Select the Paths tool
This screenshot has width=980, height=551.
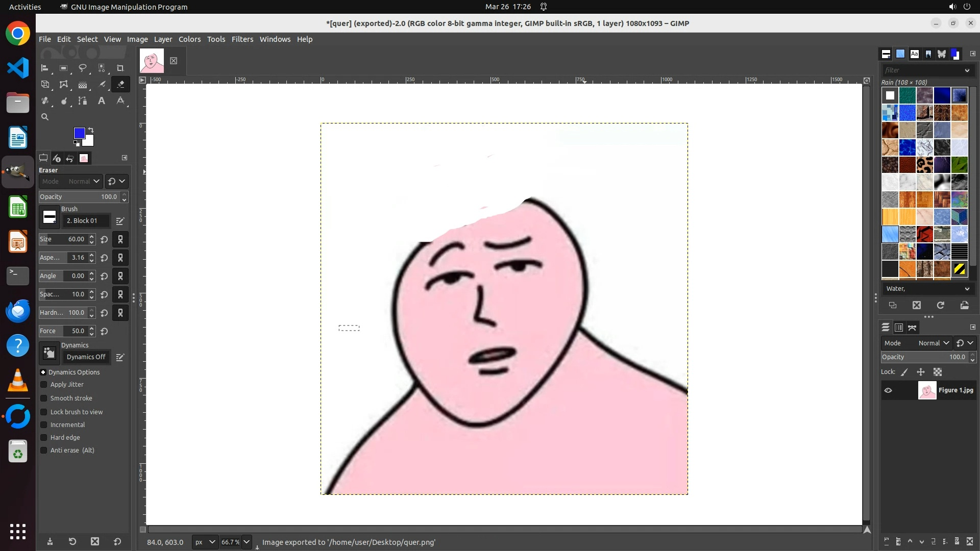pos(83,101)
